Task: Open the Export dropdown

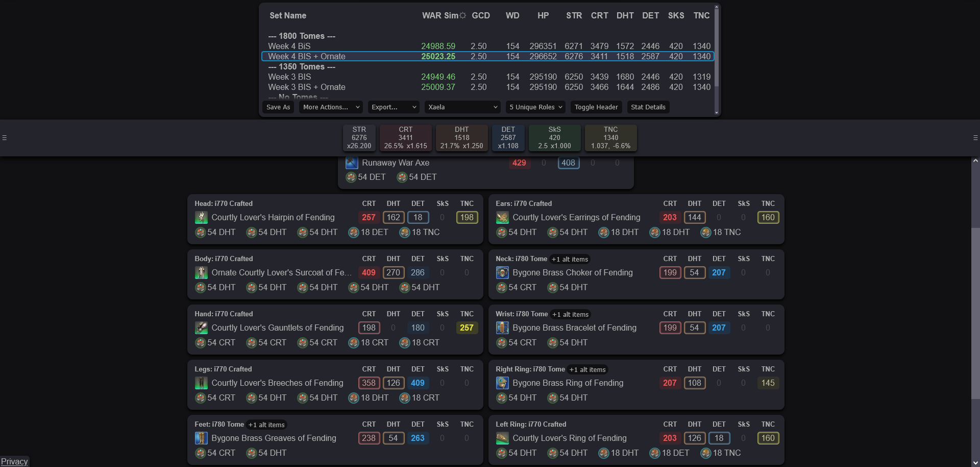Action: point(394,107)
